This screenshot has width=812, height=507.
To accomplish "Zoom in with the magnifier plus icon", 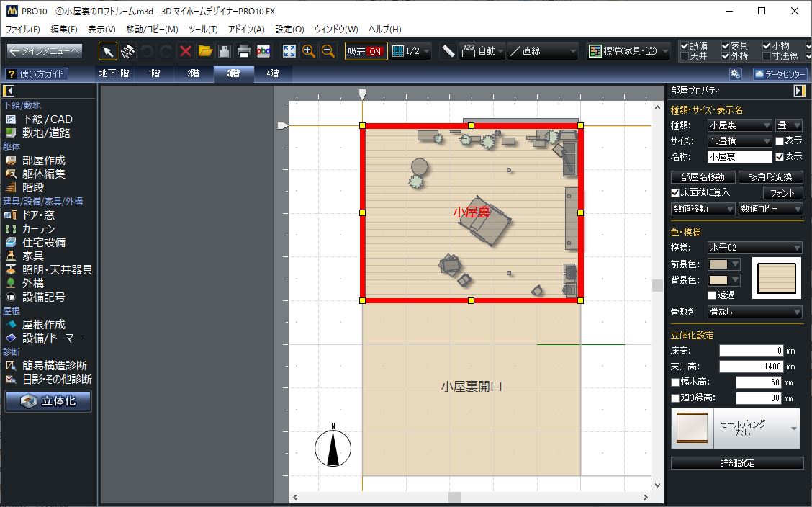I will click(309, 51).
